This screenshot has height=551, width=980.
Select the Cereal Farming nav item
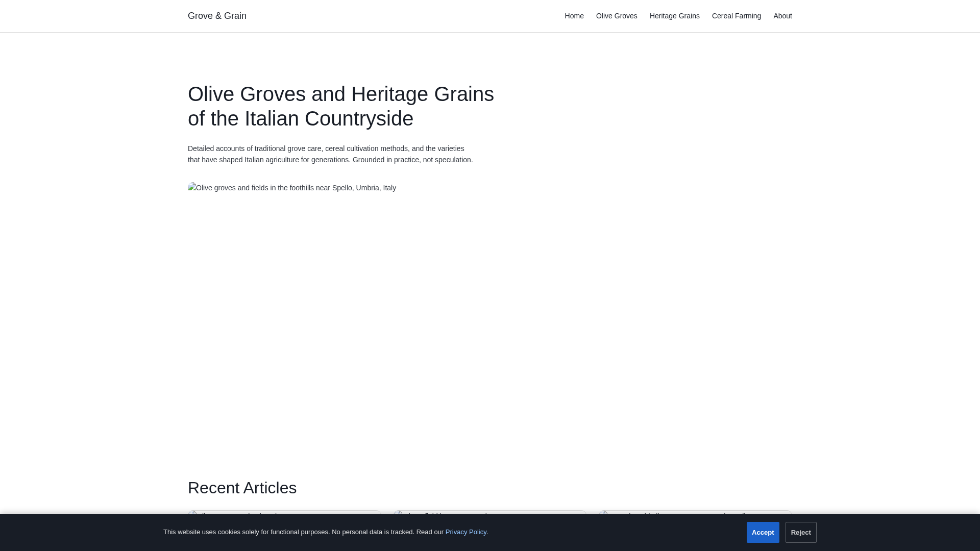736,16
